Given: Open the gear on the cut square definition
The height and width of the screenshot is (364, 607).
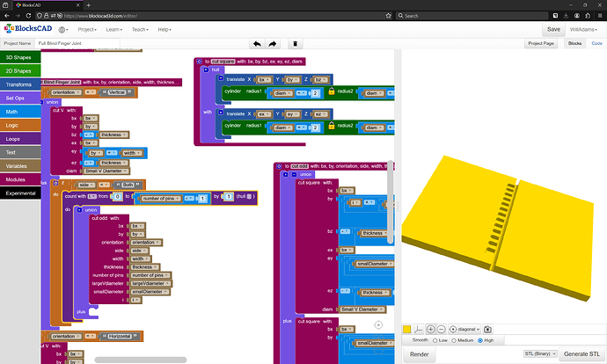Looking at the screenshot, I should (x=199, y=62).
